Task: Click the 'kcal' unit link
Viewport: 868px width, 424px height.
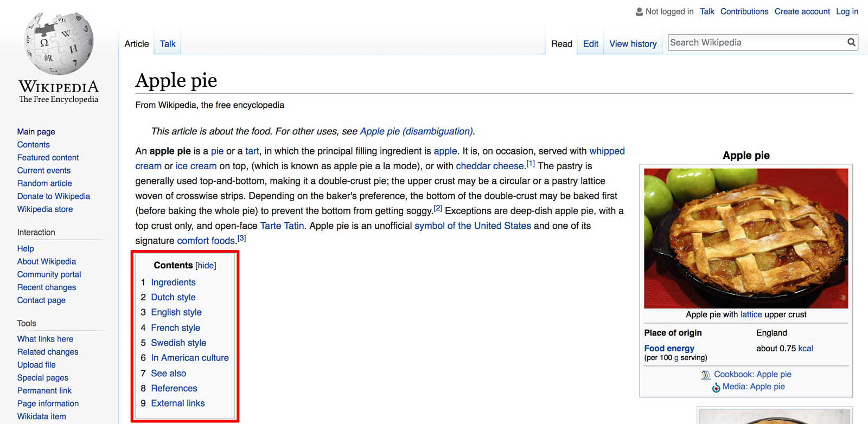Action: tap(806, 349)
